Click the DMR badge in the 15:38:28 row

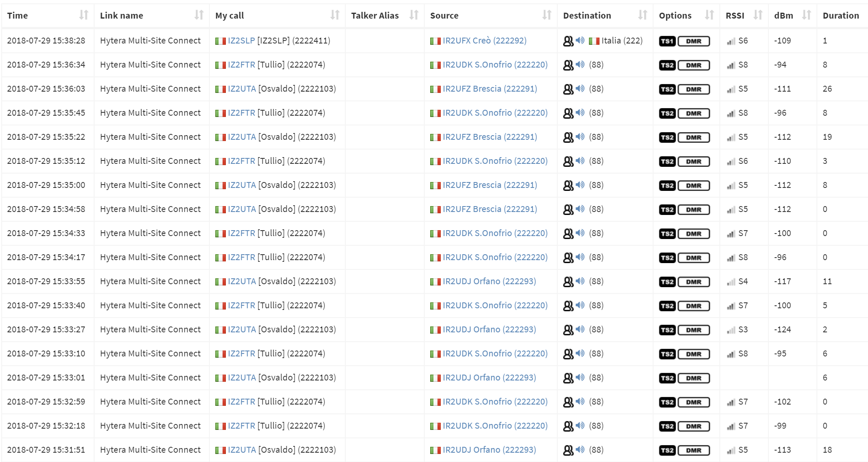coord(694,41)
